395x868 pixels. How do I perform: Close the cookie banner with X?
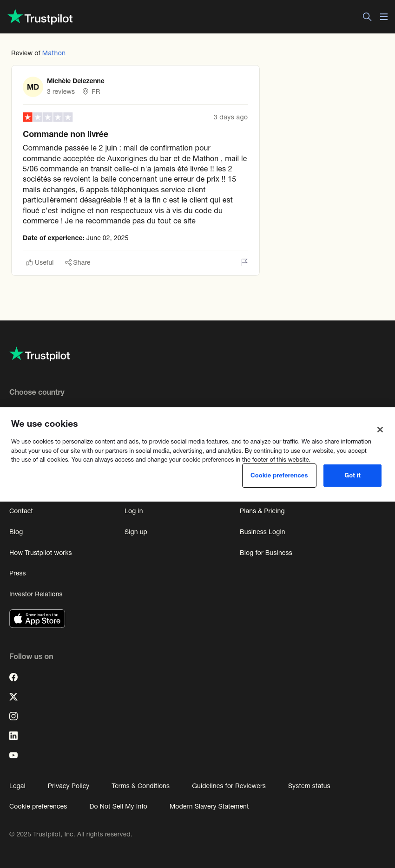(x=380, y=430)
